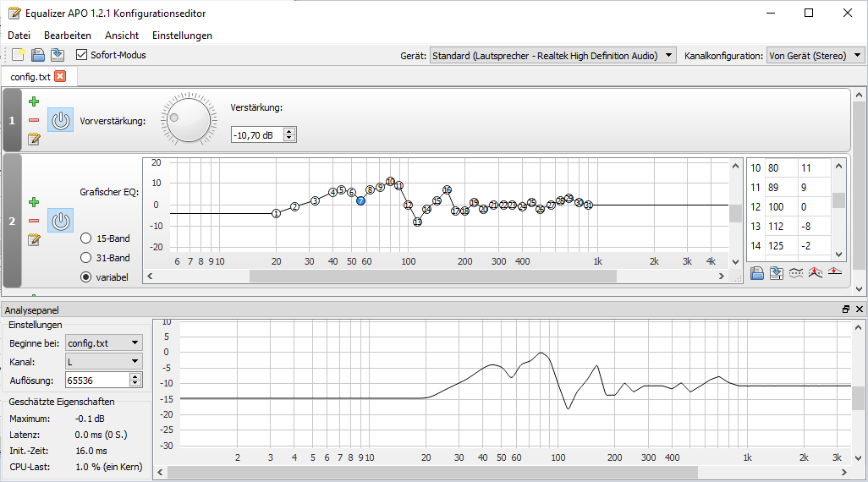Click the edit notepad icon in row 2
This screenshot has height=482, width=868.
point(34,239)
